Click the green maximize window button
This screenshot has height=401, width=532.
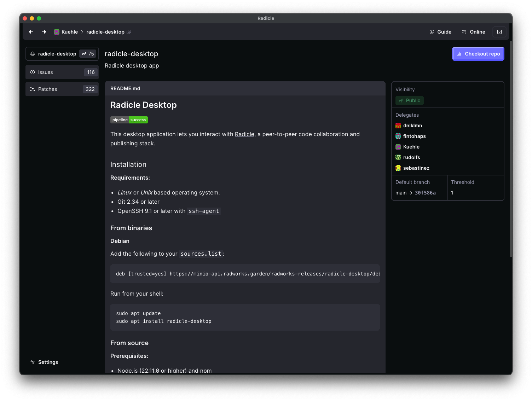(39, 18)
